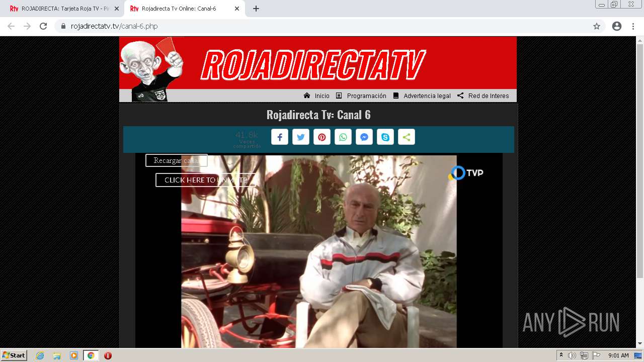Viewport: 644px width, 362px height.
Task: Open the Programación menu link
Action: tap(361, 96)
